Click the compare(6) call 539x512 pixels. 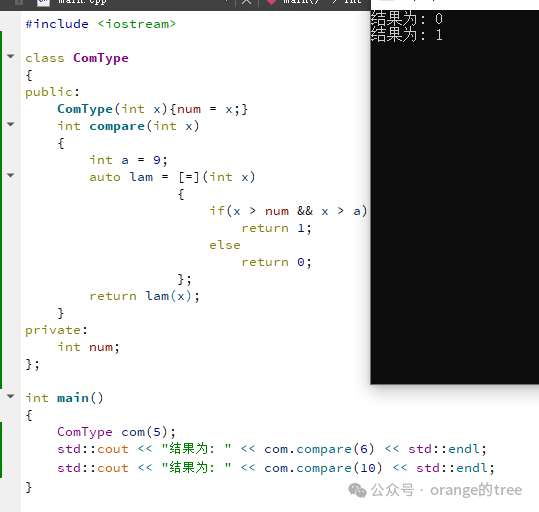(x=335, y=449)
